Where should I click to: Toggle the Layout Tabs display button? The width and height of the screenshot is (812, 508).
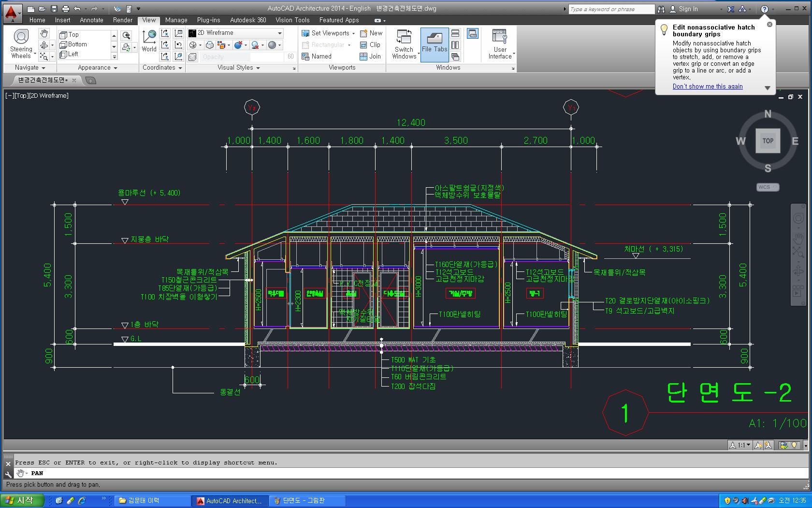(472, 33)
